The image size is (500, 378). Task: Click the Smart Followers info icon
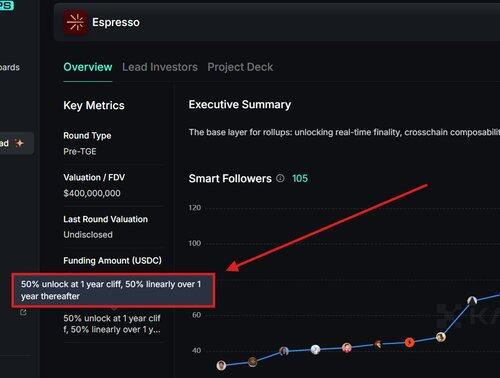click(280, 178)
